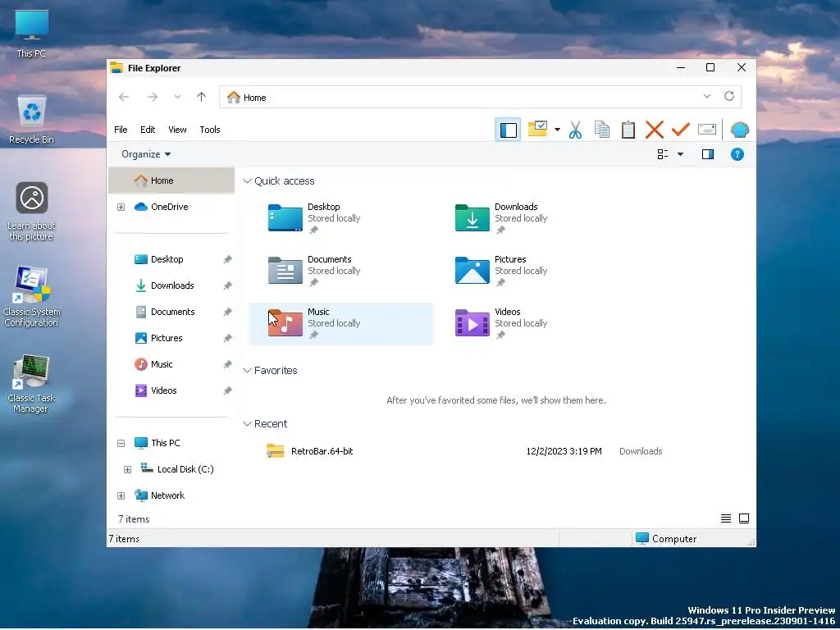Click the change view layout icon
Screen dimensions: 840x630
tap(663, 154)
